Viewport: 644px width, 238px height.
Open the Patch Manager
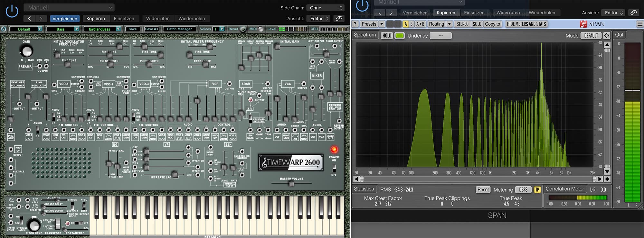coord(179,29)
